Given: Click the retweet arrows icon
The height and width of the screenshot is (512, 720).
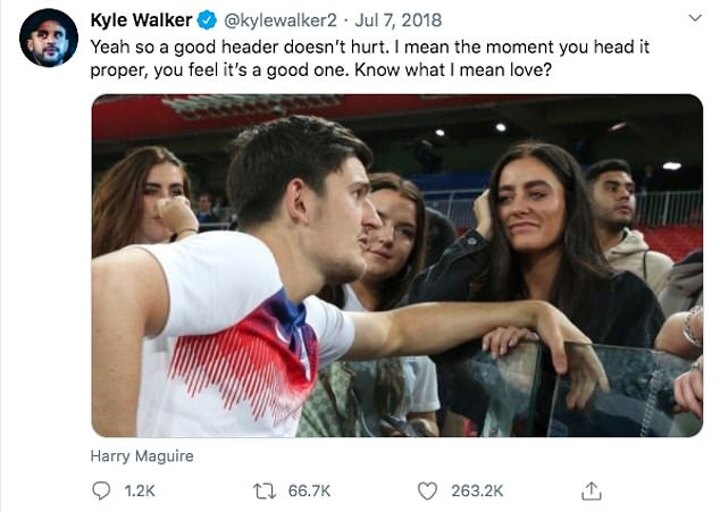Looking at the screenshot, I should coord(265,490).
